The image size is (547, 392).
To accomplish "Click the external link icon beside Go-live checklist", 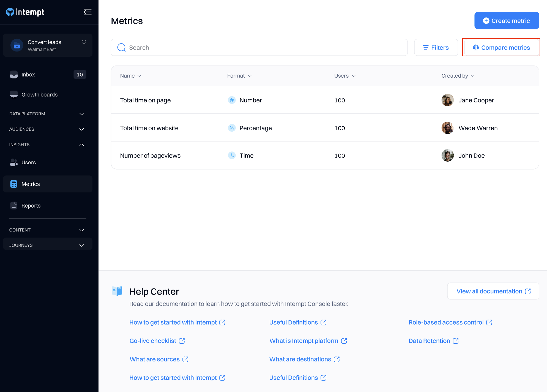I will pyautogui.click(x=182, y=341).
